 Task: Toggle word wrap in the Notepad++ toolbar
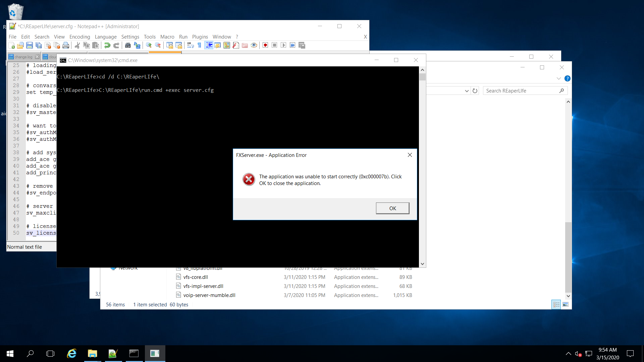point(190,45)
